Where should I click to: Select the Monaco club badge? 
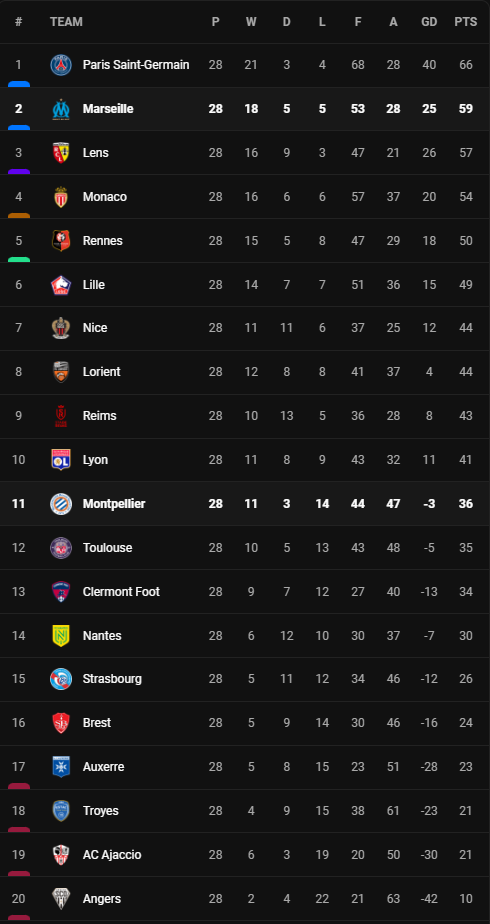[x=61, y=197]
